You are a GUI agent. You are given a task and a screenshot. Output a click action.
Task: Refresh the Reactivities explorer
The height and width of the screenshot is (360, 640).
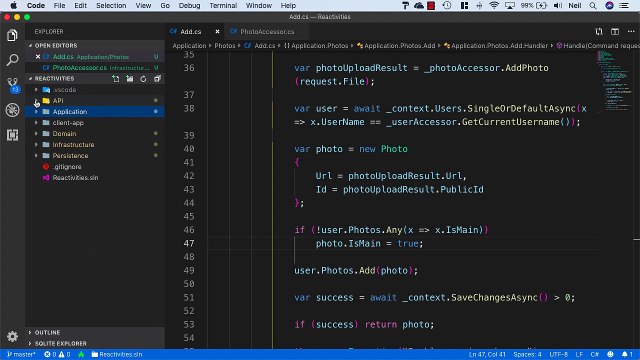click(143, 79)
